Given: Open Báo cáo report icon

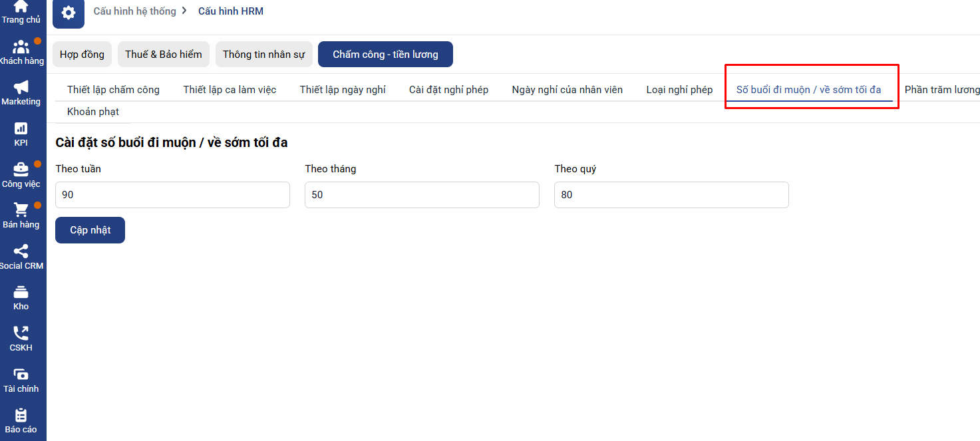Looking at the screenshot, I should [x=21, y=416].
